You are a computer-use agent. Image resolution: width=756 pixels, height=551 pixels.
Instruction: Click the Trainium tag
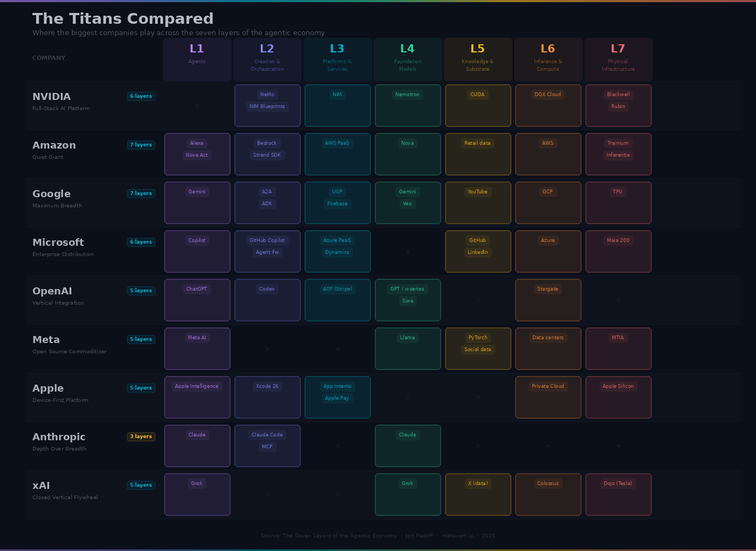[x=618, y=143]
